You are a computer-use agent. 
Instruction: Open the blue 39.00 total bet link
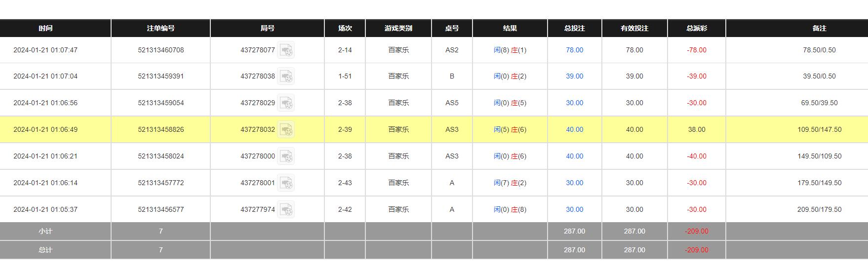click(574, 77)
